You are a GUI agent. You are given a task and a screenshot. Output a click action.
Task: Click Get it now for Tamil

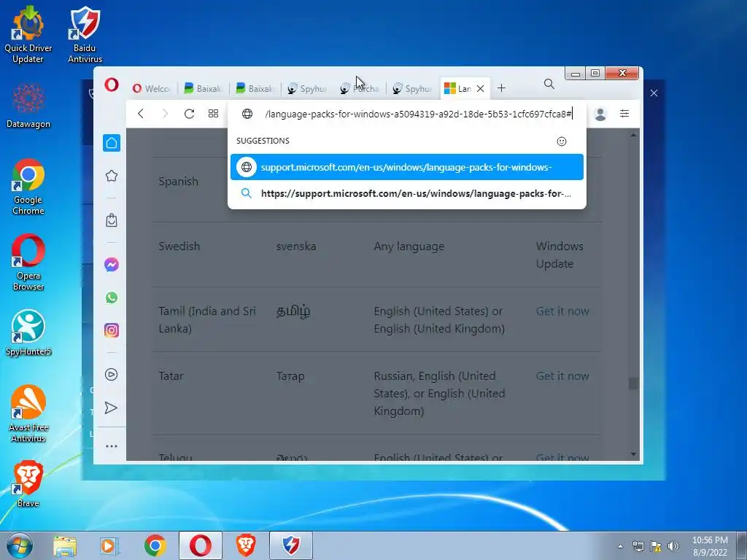[x=562, y=311]
